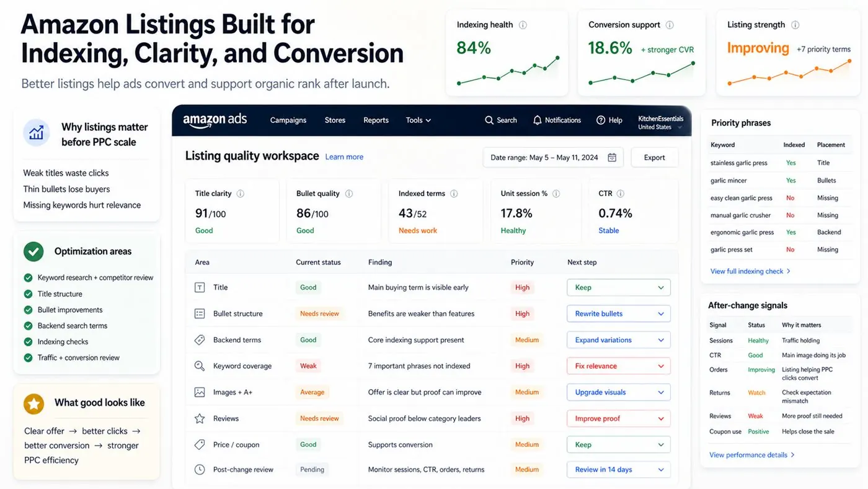
Task: Toggle the Bullet improvements check mark
Action: click(x=28, y=310)
